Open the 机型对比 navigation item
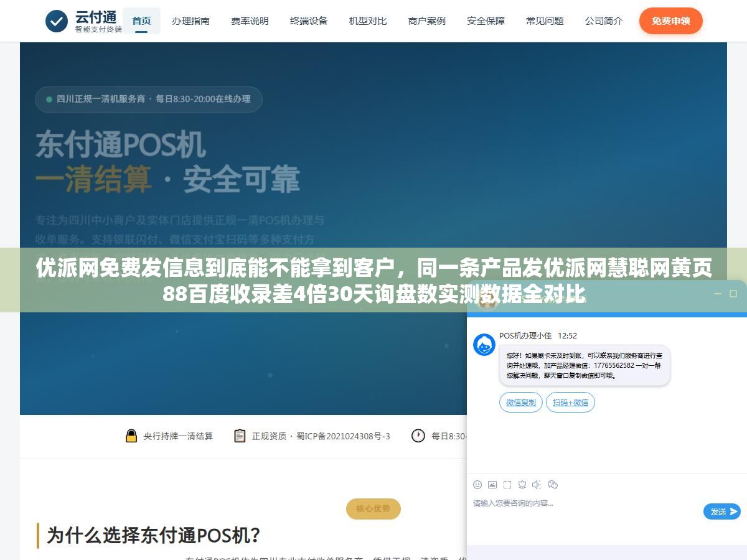This screenshot has width=747, height=560. [x=368, y=21]
